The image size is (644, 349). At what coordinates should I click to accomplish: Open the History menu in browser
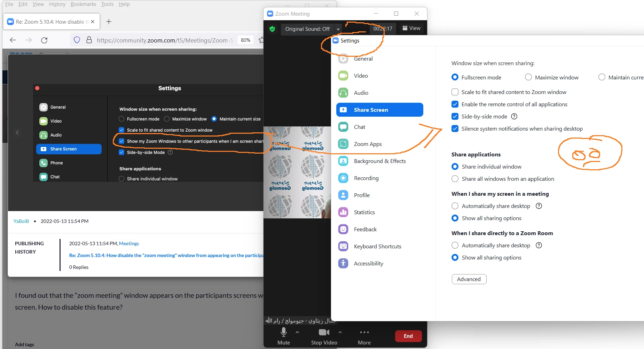[x=57, y=4]
